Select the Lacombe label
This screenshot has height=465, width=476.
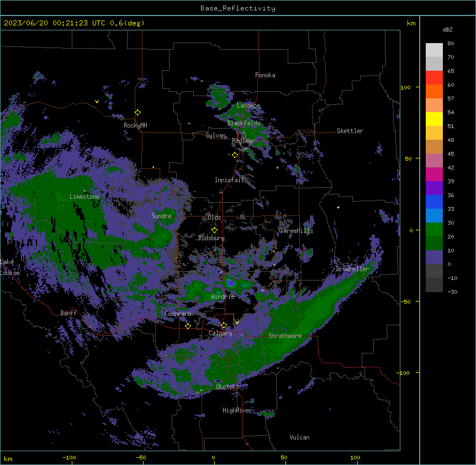[x=248, y=105]
